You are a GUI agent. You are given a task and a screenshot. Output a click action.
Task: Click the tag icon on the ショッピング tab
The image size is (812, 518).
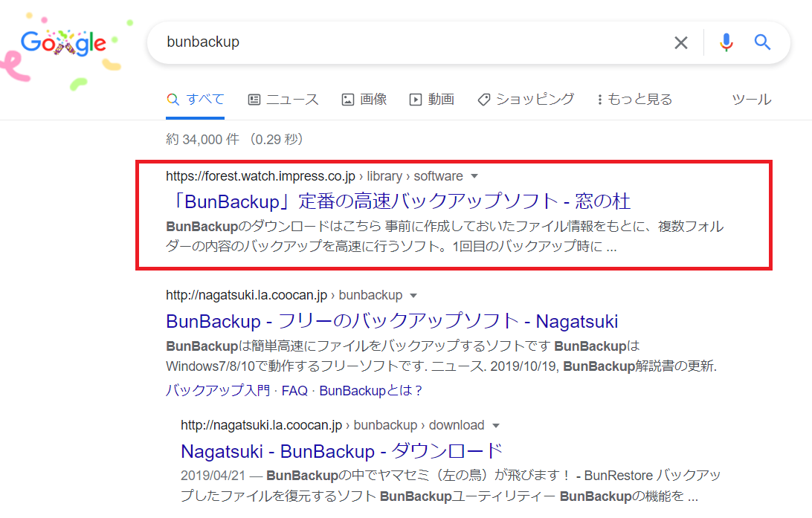[x=483, y=100]
